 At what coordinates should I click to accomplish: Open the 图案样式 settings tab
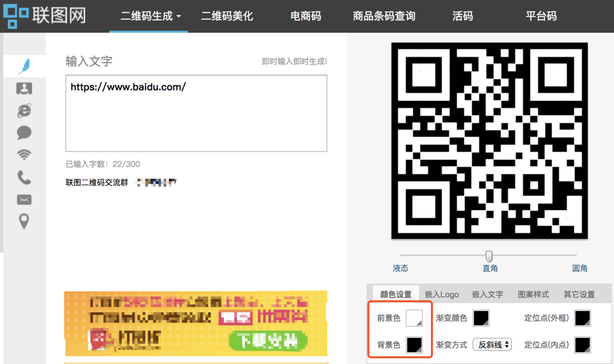[534, 294]
